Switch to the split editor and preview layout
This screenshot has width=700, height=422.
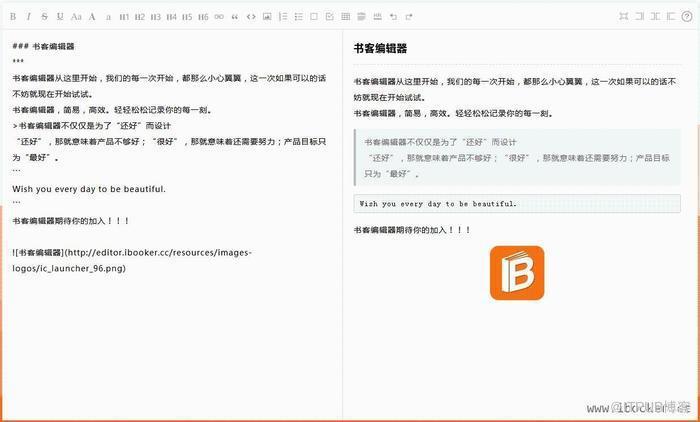(x=655, y=17)
